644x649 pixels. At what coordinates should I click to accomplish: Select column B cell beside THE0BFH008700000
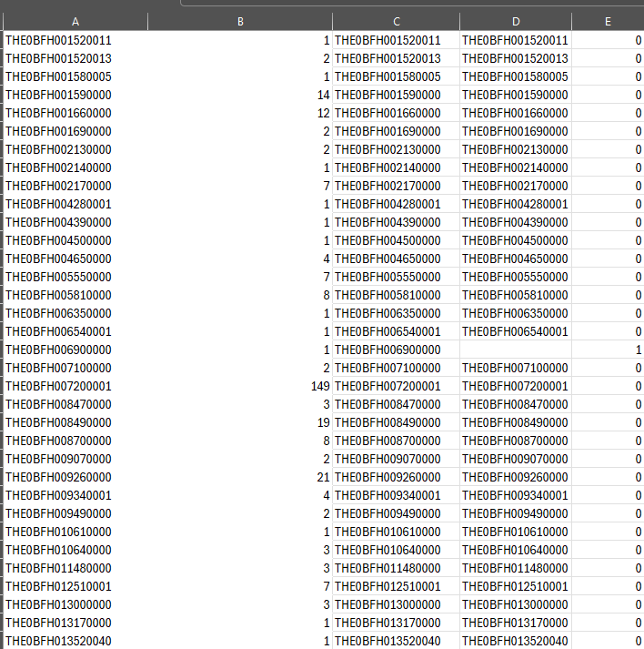click(x=240, y=441)
